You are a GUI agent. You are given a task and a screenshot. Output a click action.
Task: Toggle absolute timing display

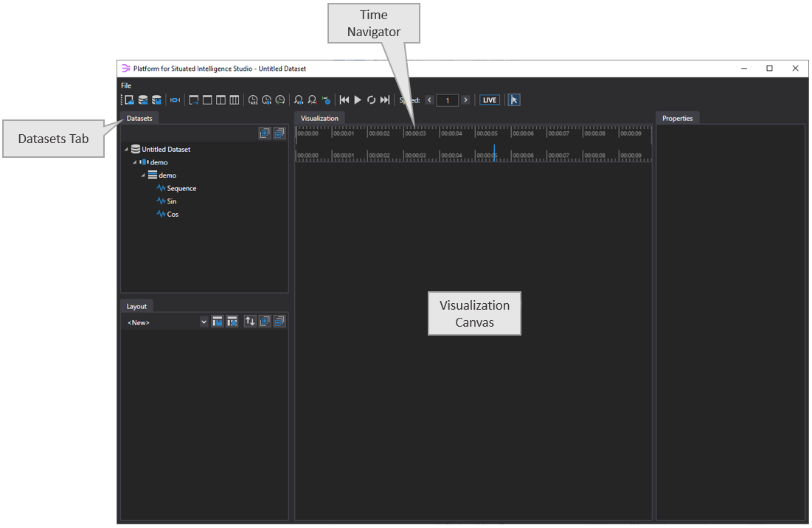pos(253,100)
